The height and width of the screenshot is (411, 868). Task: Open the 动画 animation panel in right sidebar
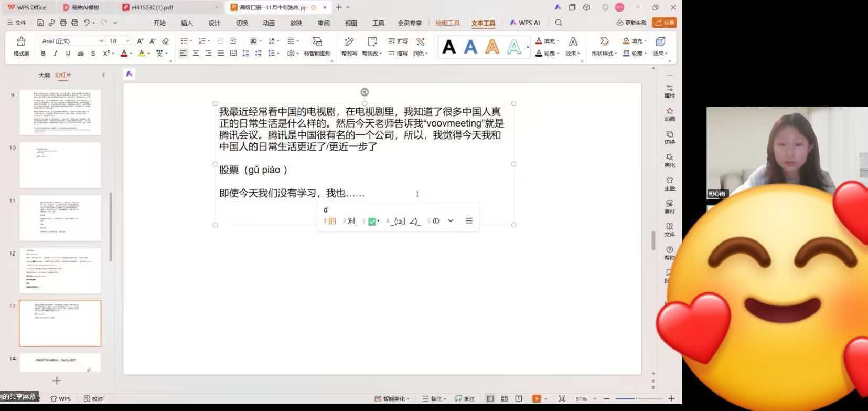[x=670, y=114]
